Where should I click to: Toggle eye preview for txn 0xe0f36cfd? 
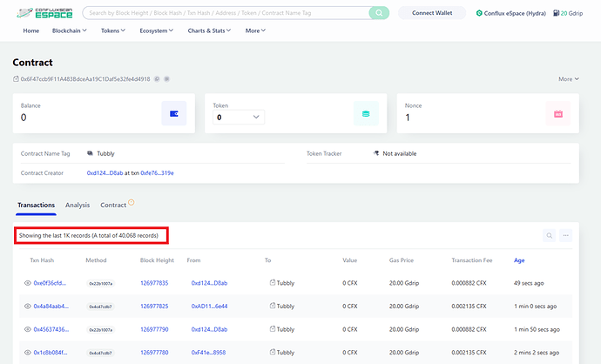click(x=28, y=283)
